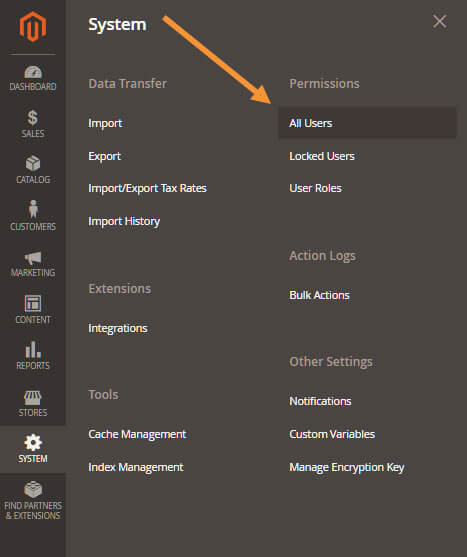Select the Marketing megaphone icon
This screenshot has height=557, width=467.
pos(33,258)
